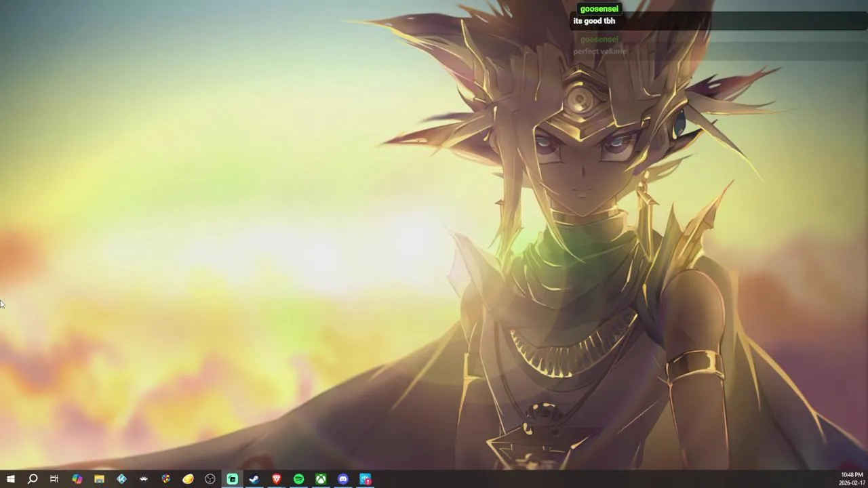Click the chat message "its good tbh"

[594, 21]
